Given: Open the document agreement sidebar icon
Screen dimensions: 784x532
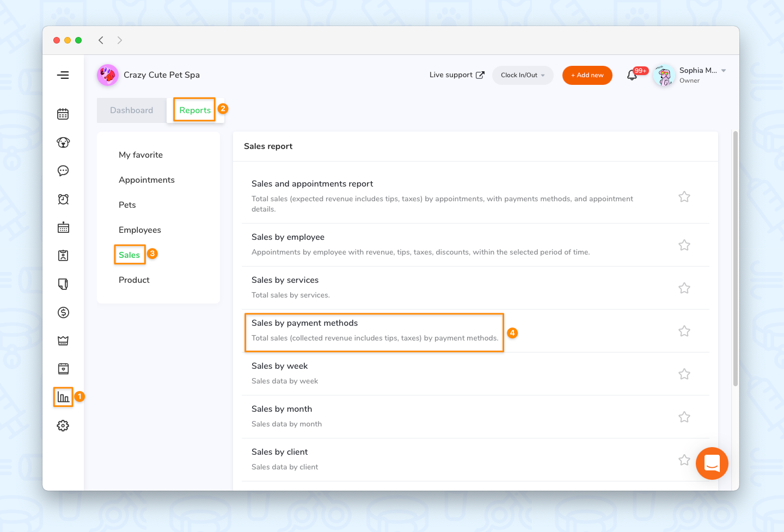Looking at the screenshot, I should [x=63, y=284].
